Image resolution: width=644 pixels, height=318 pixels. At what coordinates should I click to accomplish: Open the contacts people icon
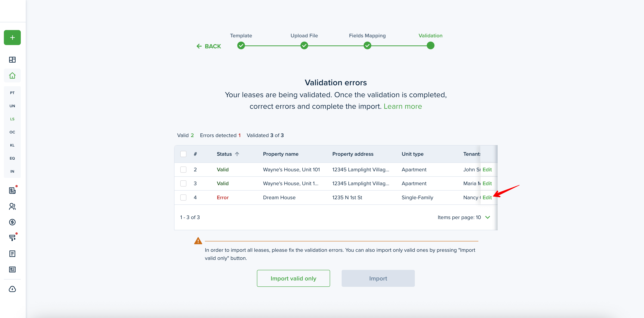tap(12, 206)
